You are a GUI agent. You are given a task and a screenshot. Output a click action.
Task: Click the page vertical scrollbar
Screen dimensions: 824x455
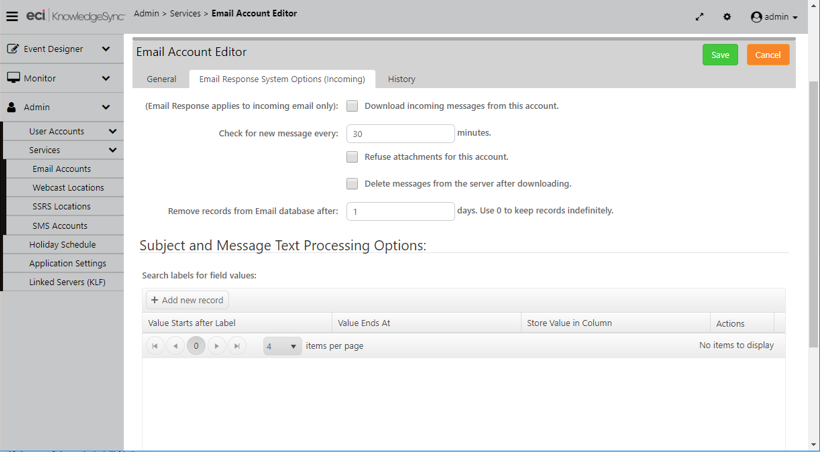coord(813,215)
